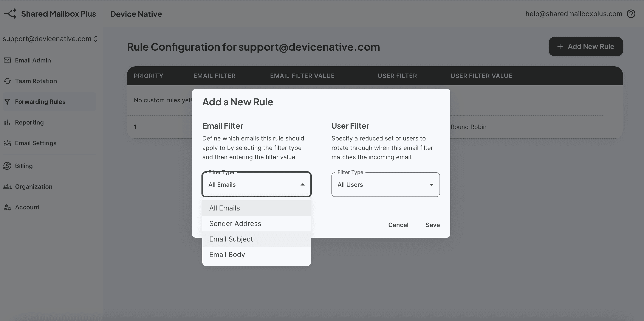This screenshot has width=644, height=321.
Task: Click the Shared Mailbox Plus logo icon
Action: tap(10, 14)
